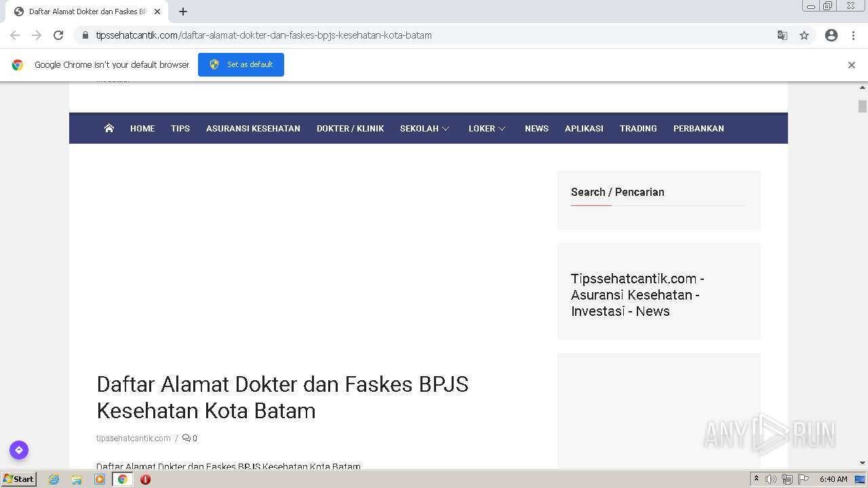
Task: Click the Search / Pencarian heading
Action: tap(618, 192)
